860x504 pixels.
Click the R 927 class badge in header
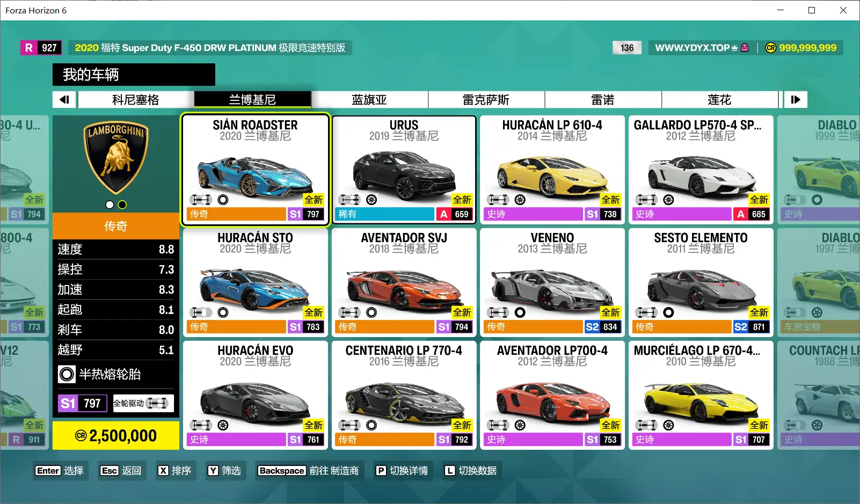click(41, 48)
